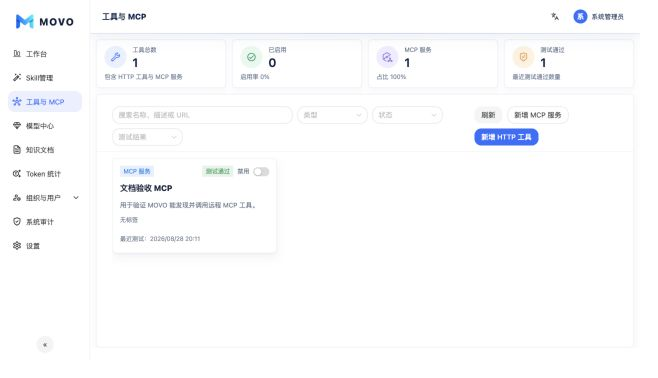Viewport: 658px width, 378px height.
Task: Click the 占比 100% text
Action: 391,77
